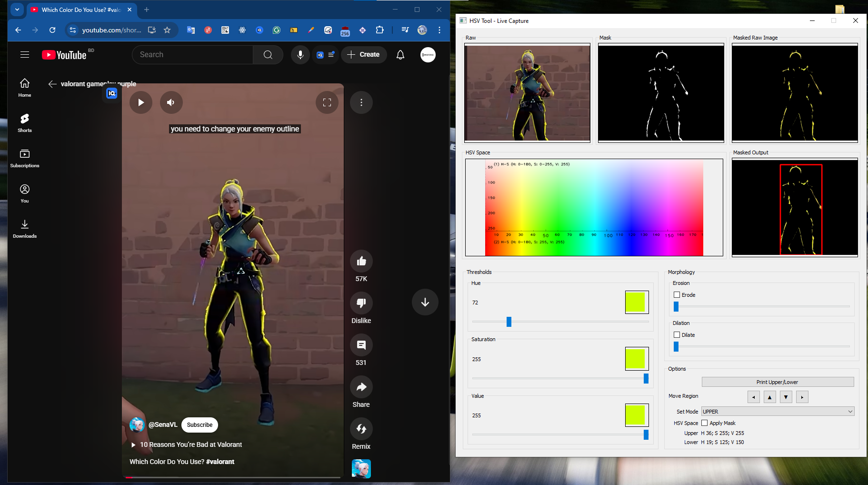868x485 pixels.
Task: Enable the Apply Mask checkbox
Action: [x=704, y=423]
